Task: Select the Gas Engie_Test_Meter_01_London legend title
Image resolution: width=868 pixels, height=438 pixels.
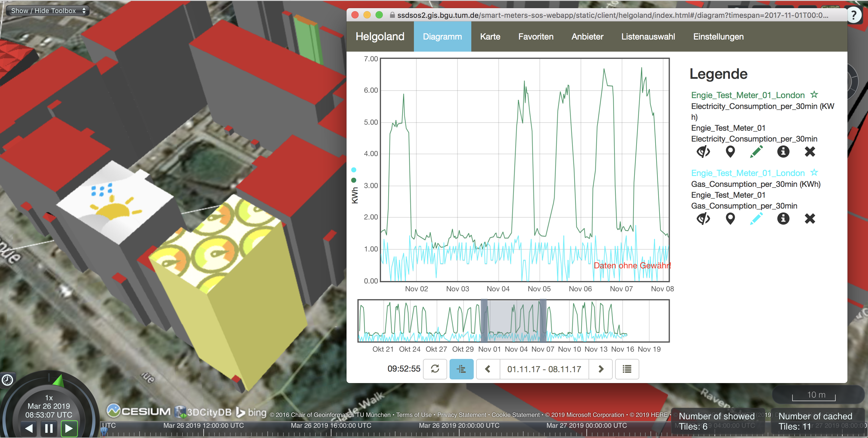Action: 748,173
